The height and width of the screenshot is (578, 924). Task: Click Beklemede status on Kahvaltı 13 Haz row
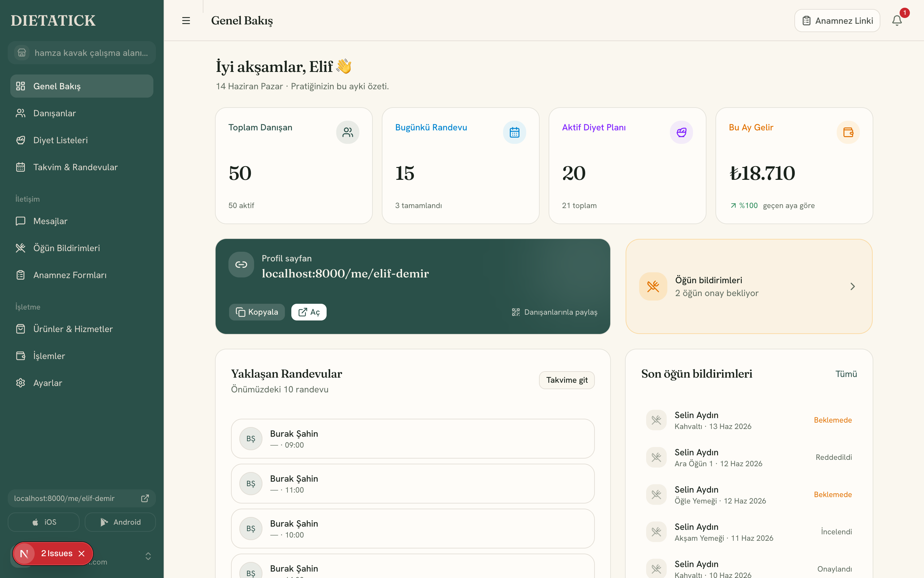(833, 420)
